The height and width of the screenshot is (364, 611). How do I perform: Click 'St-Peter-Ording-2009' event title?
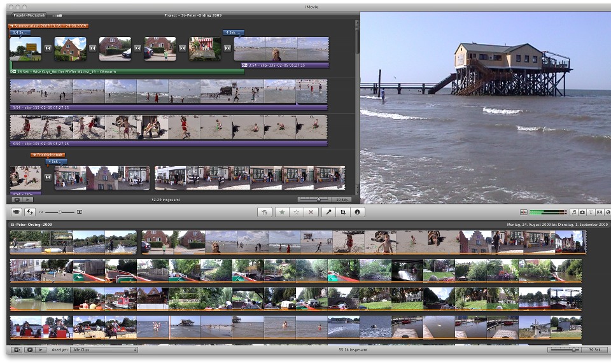click(x=31, y=225)
